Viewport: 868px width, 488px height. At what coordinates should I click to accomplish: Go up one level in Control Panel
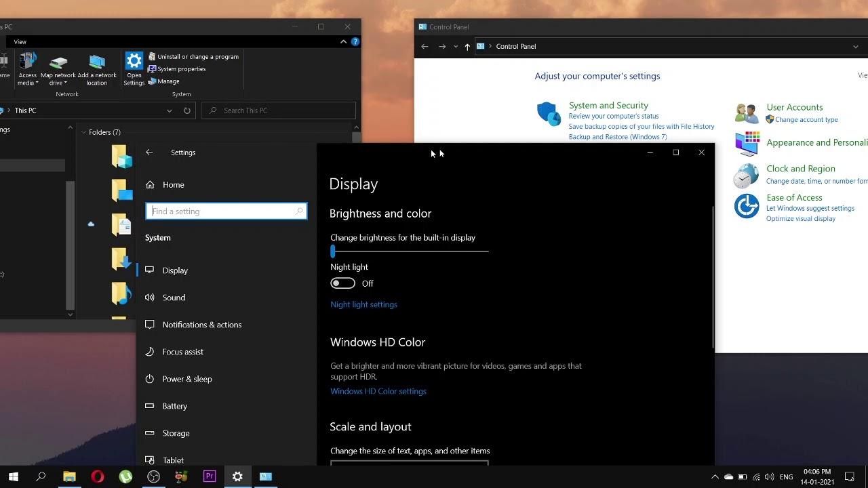pyautogui.click(x=467, y=47)
